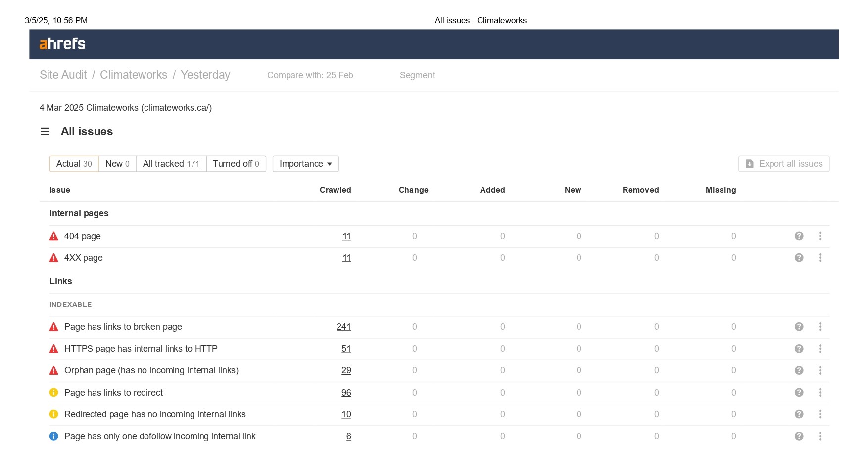Open the 10 crawled pages link

(346, 414)
